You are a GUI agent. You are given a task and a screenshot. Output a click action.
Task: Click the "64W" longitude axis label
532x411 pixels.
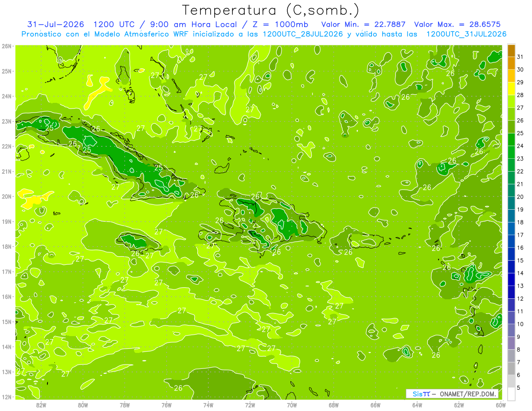coord(417,405)
